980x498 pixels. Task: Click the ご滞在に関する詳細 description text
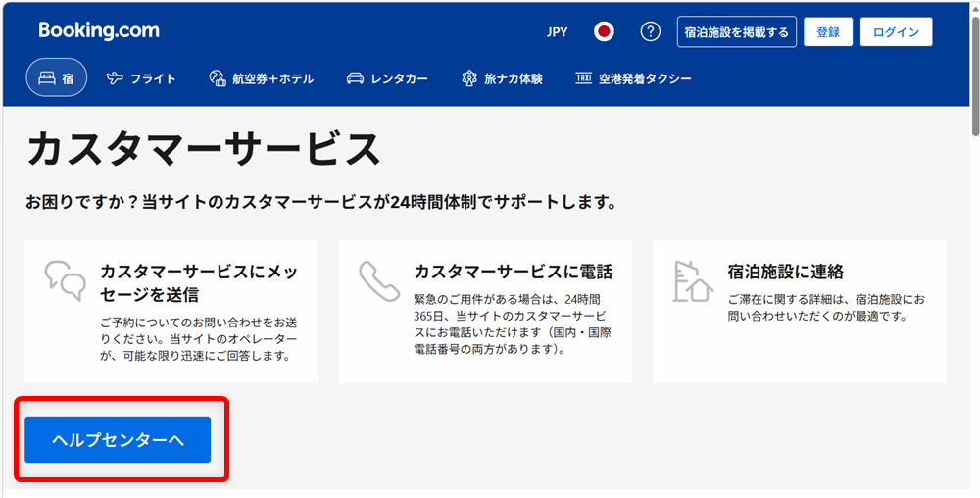click(x=826, y=308)
